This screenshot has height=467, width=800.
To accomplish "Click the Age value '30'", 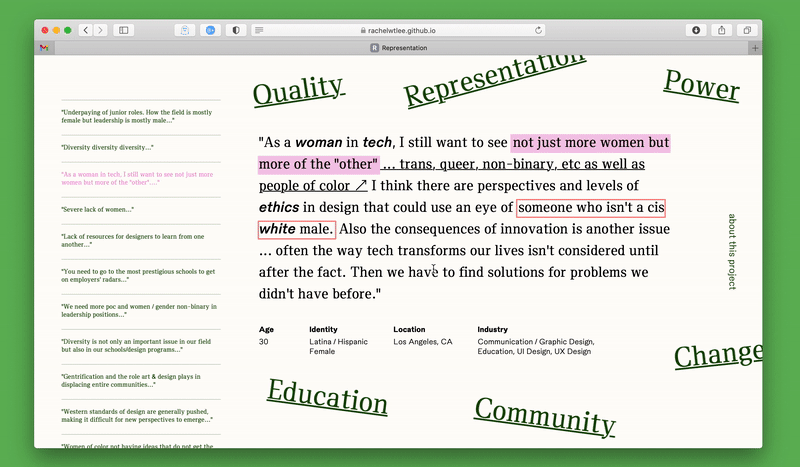I will [x=263, y=342].
